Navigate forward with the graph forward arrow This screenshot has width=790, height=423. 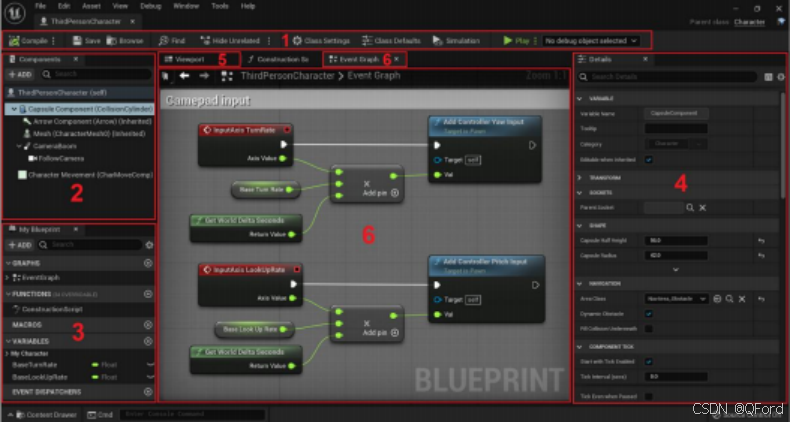(x=204, y=76)
